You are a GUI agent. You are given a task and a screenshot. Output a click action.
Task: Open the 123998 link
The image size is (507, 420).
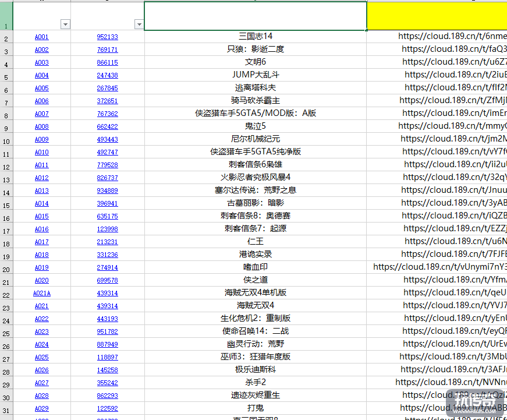point(107,229)
